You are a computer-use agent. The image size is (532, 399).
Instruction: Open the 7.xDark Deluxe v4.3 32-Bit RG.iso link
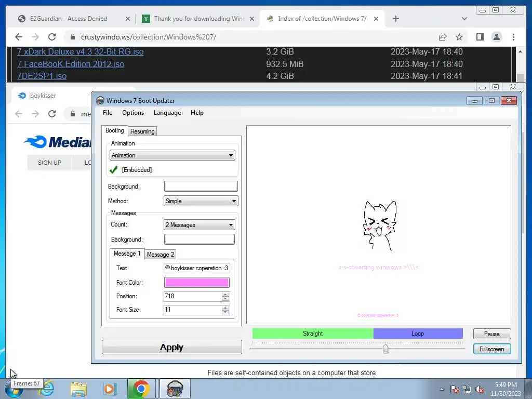click(81, 51)
